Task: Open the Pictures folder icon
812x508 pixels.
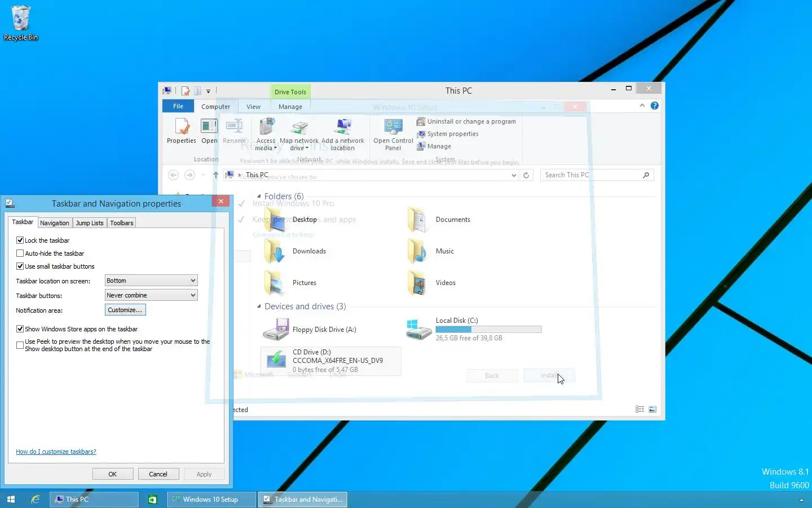Action: pos(275,283)
